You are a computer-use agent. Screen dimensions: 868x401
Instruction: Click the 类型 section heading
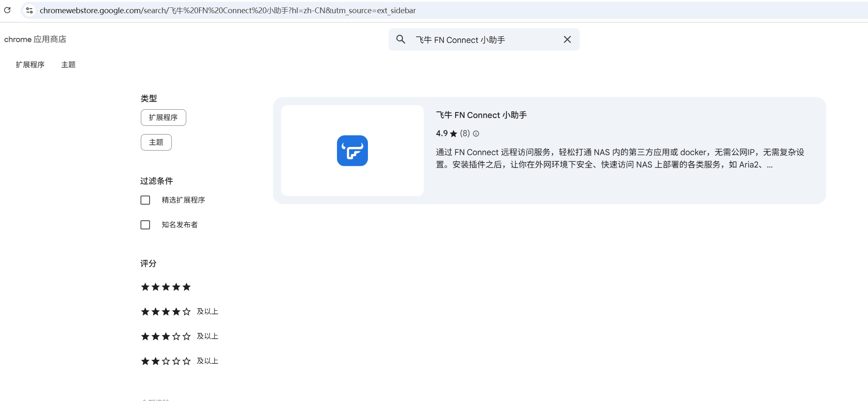click(x=149, y=98)
